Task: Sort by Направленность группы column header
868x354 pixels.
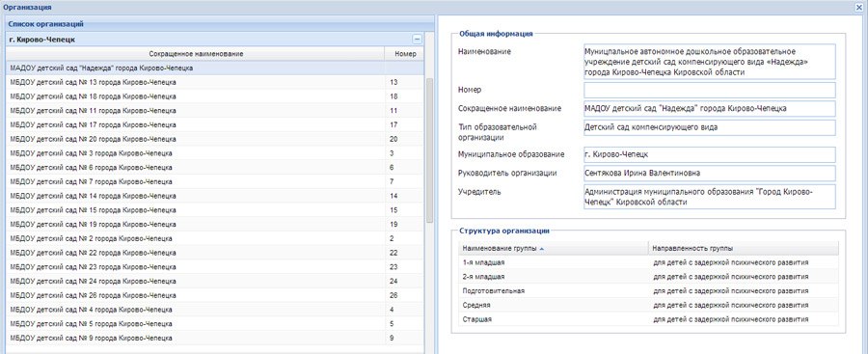Action: coord(744,248)
